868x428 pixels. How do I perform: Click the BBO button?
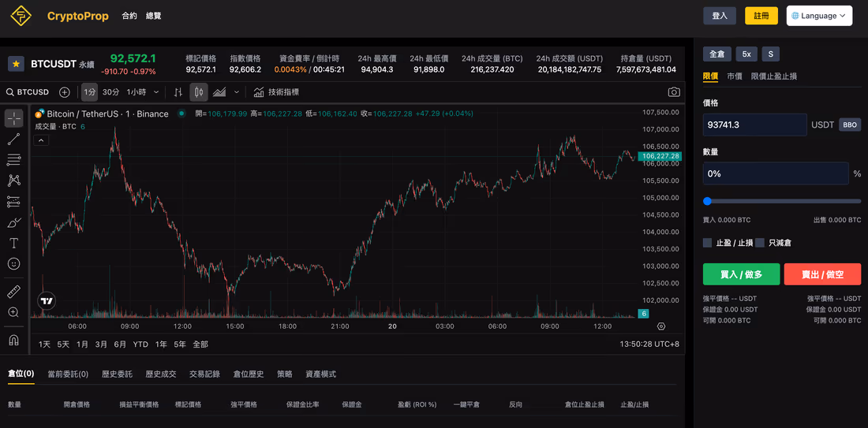click(850, 125)
